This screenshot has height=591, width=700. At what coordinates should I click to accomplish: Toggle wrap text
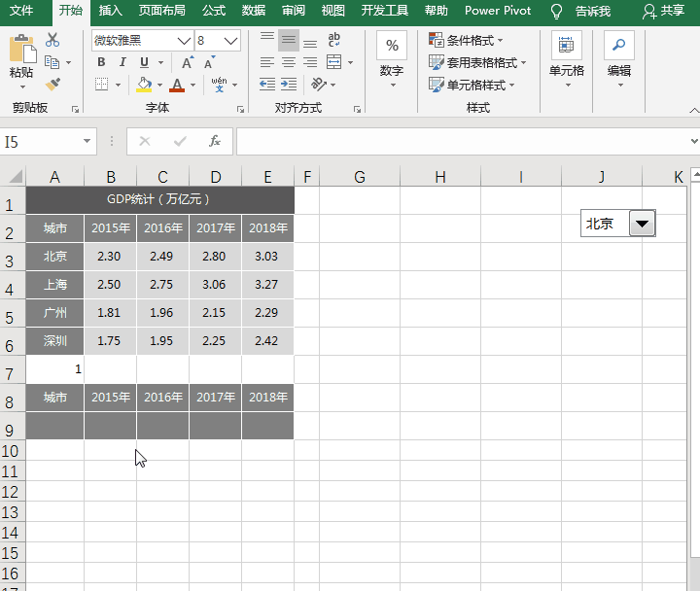pyautogui.click(x=333, y=40)
